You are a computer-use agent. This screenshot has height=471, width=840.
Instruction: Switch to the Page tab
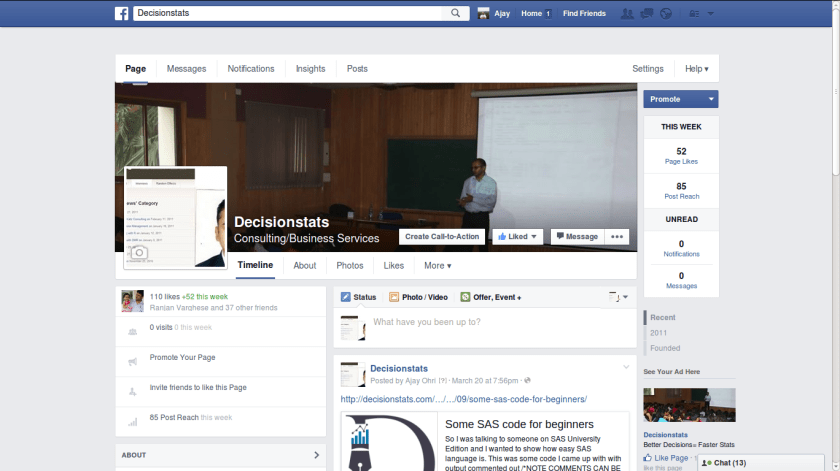coord(136,69)
